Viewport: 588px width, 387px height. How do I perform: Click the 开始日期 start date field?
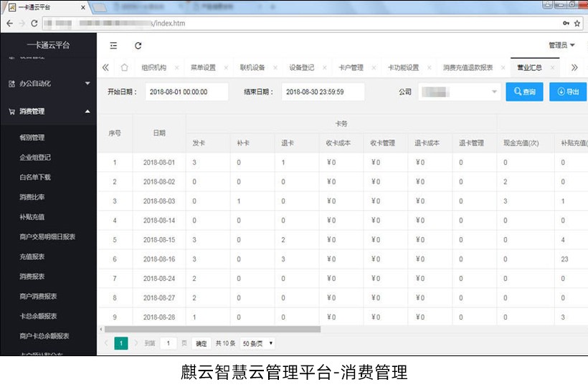(x=186, y=92)
